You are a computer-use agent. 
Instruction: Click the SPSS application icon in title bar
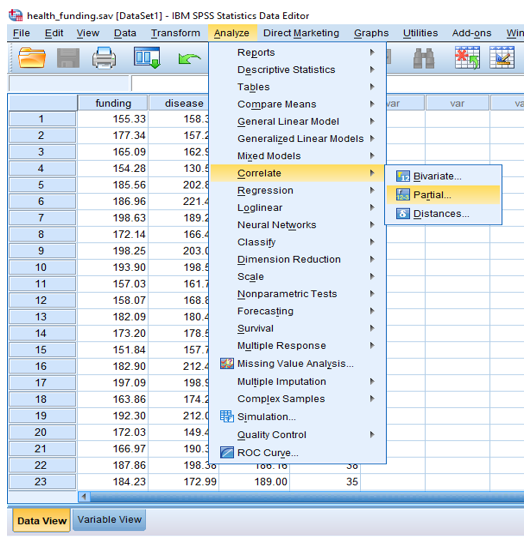pyautogui.click(x=16, y=15)
